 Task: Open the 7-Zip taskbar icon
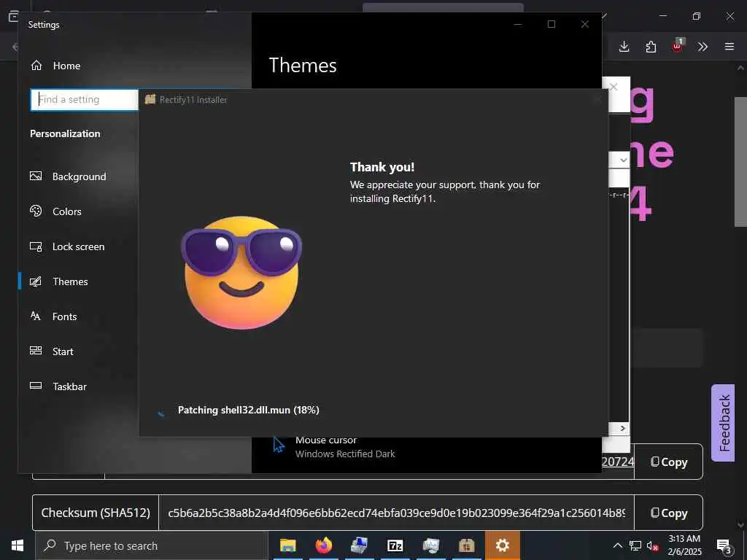click(x=395, y=545)
